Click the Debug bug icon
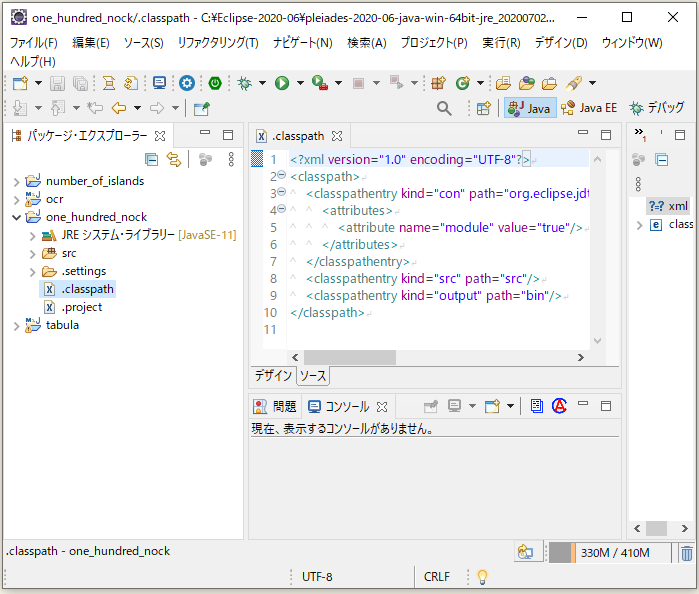699x594 pixels. (244, 83)
